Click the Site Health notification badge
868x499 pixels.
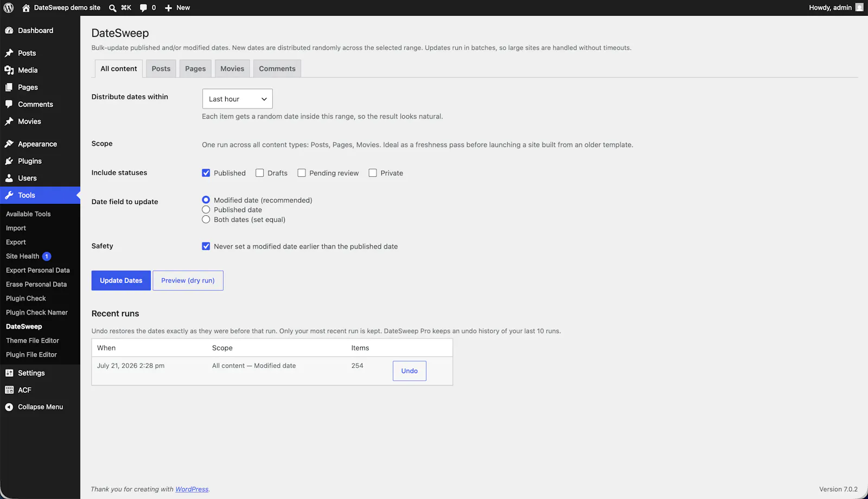[x=47, y=256]
